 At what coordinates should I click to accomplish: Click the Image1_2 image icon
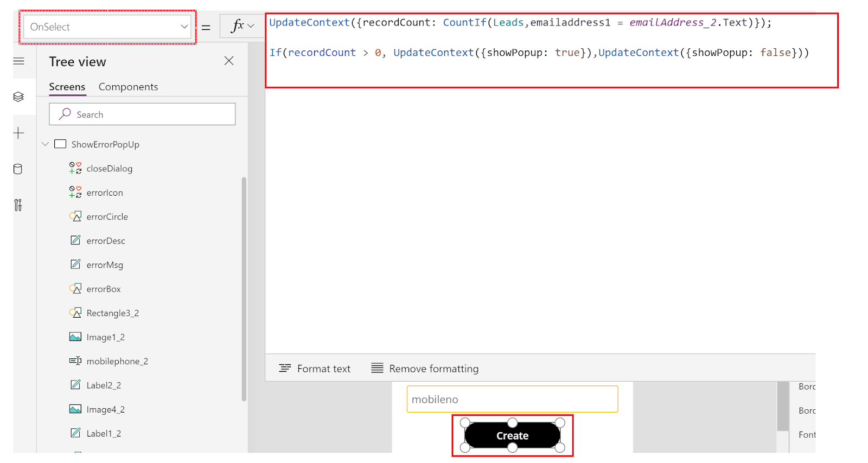[75, 337]
